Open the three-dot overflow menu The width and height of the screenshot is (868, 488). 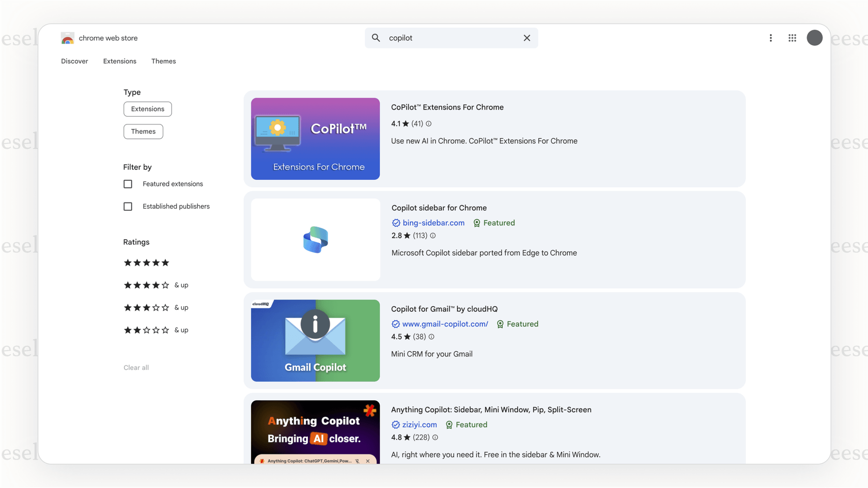pyautogui.click(x=770, y=38)
